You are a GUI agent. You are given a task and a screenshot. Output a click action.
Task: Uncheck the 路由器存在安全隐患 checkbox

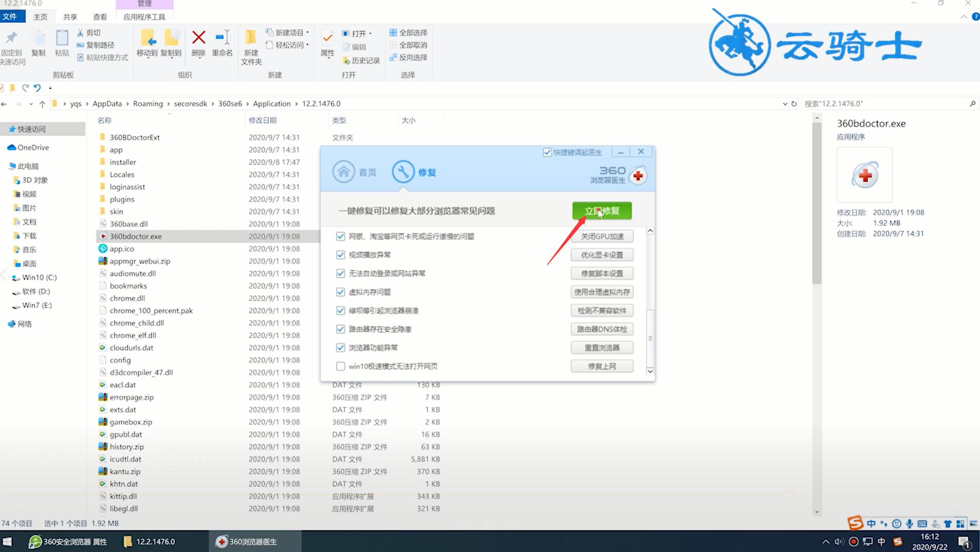(340, 329)
